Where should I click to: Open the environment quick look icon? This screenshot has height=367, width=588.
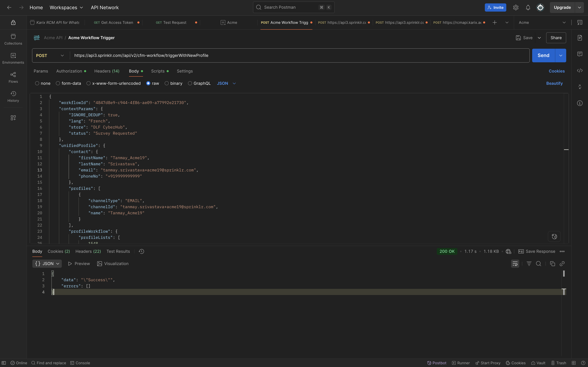point(580,23)
